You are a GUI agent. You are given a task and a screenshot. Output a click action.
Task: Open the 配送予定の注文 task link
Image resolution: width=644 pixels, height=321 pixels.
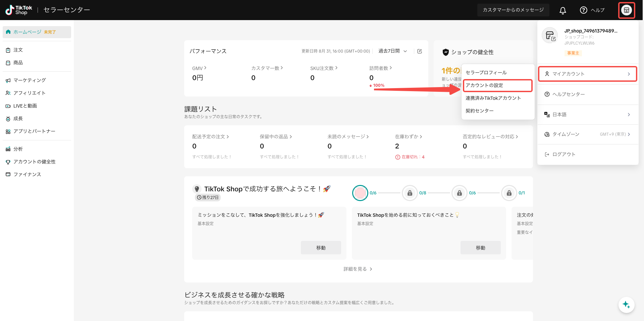(x=210, y=137)
